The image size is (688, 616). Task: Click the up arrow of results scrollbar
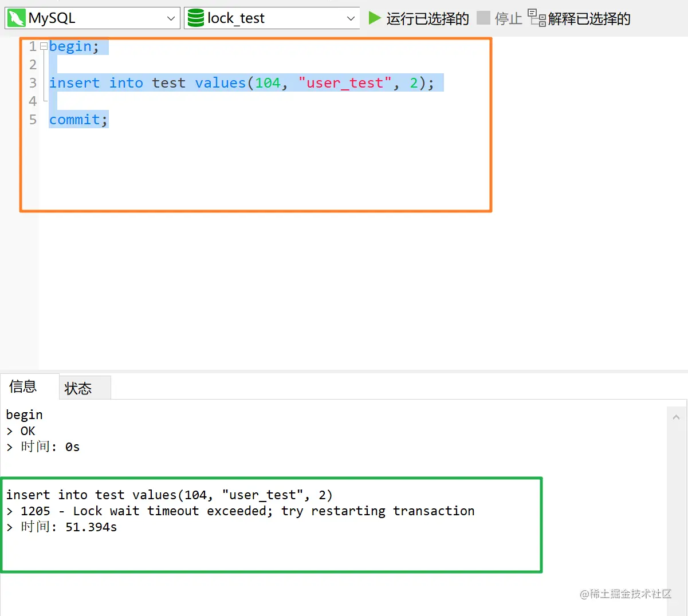click(x=676, y=417)
